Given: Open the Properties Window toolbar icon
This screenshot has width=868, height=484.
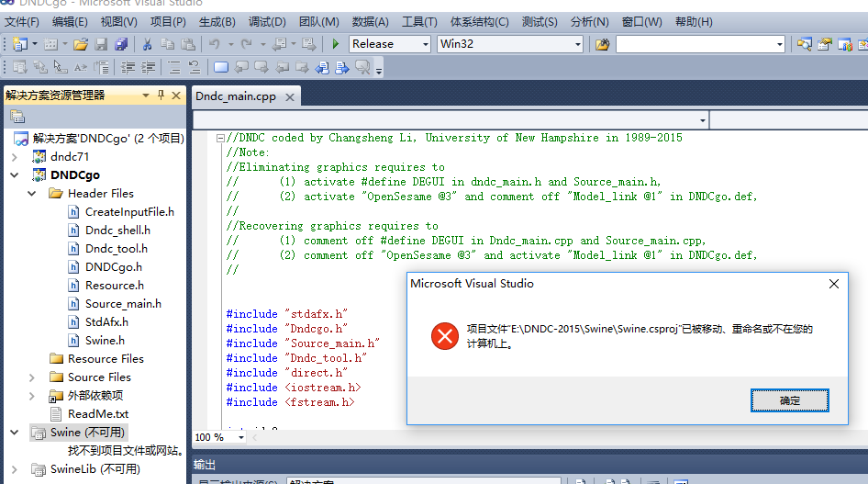Looking at the screenshot, I should pos(825,44).
